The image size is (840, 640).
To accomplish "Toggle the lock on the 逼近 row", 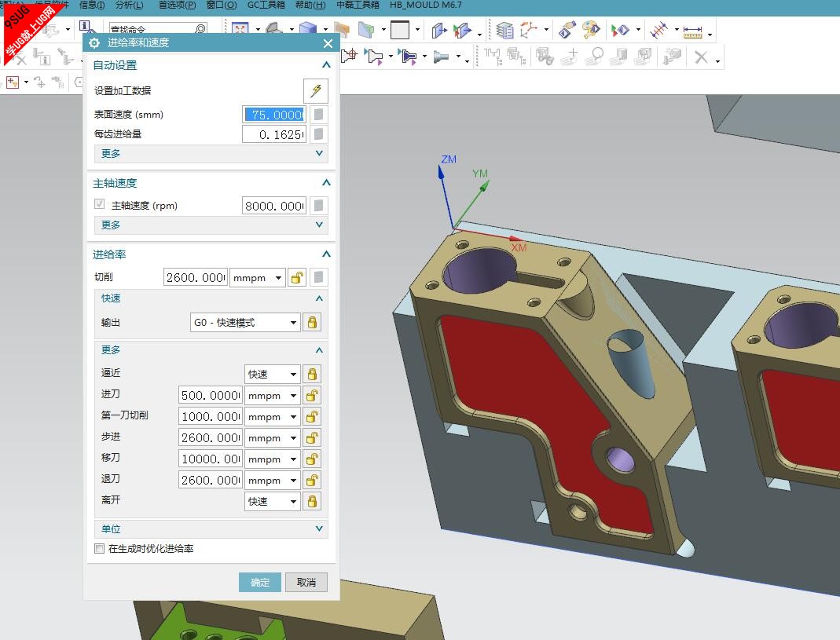I will pyautogui.click(x=312, y=374).
